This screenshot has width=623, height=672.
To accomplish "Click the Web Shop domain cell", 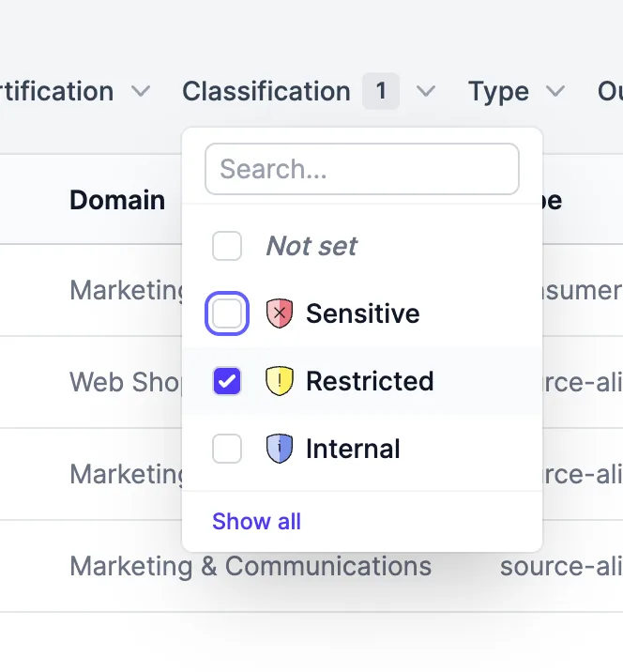I will pyautogui.click(x=126, y=382).
